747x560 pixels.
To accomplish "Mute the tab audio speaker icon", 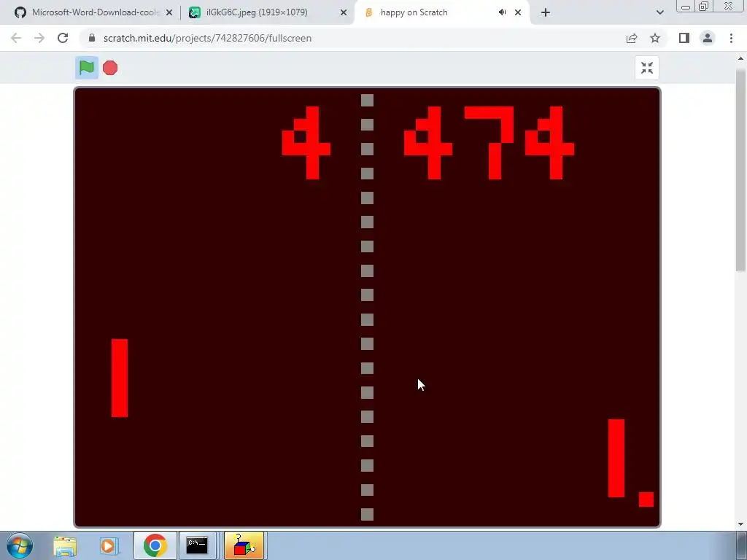I will 502,12.
